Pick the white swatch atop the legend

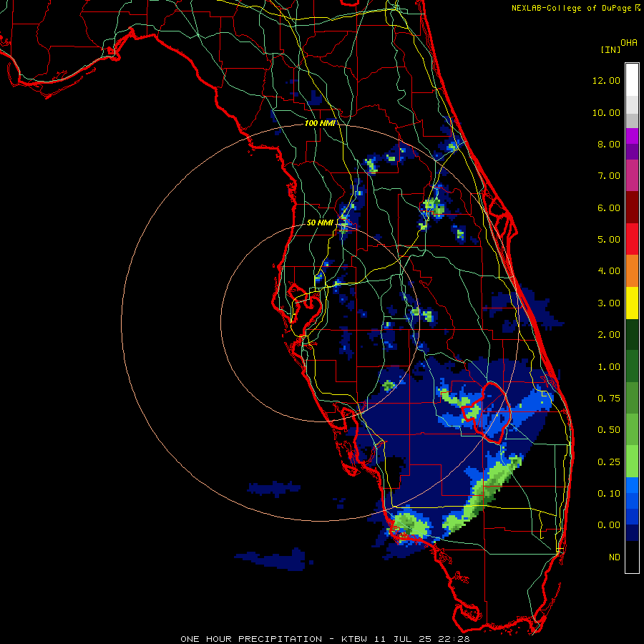pyautogui.click(x=632, y=80)
